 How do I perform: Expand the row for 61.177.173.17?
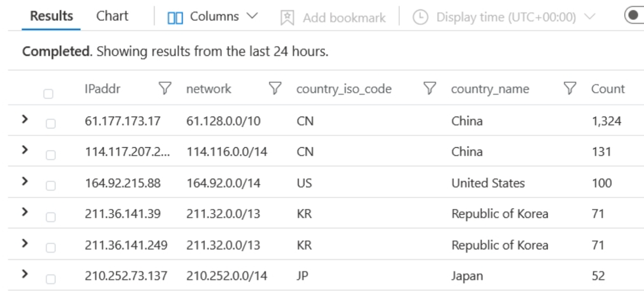[x=25, y=119]
